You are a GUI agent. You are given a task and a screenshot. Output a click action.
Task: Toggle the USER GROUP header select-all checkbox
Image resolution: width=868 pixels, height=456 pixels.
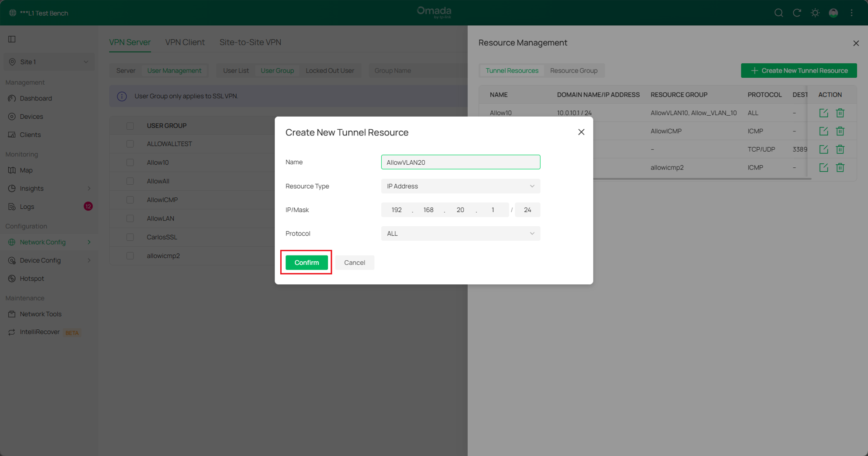pyautogui.click(x=130, y=126)
